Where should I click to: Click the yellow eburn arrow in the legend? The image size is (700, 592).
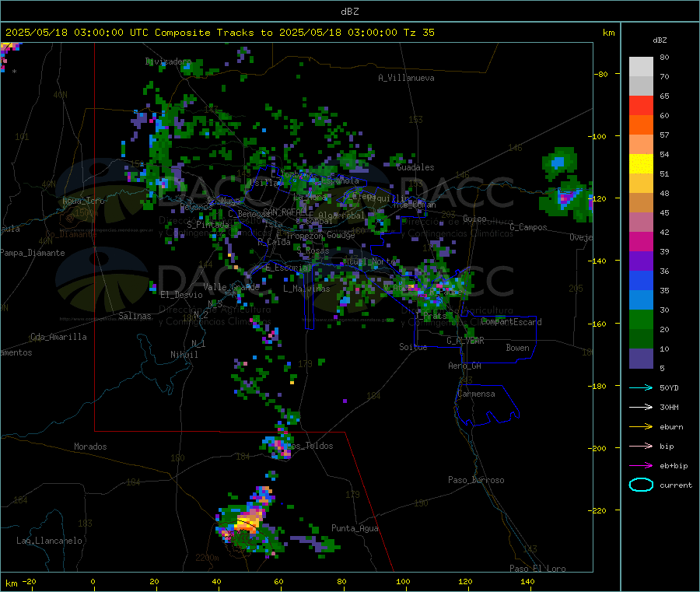click(641, 427)
